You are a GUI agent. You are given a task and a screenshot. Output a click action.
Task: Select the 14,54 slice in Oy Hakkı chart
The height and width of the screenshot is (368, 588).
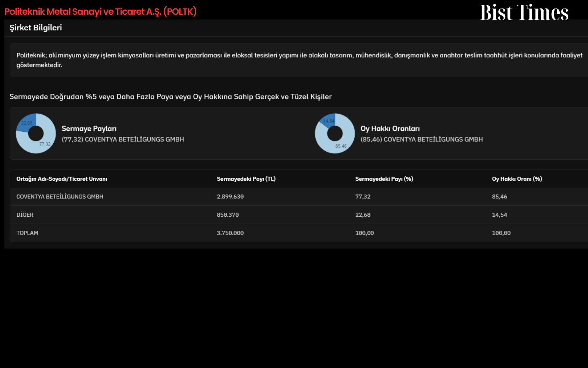click(x=329, y=121)
